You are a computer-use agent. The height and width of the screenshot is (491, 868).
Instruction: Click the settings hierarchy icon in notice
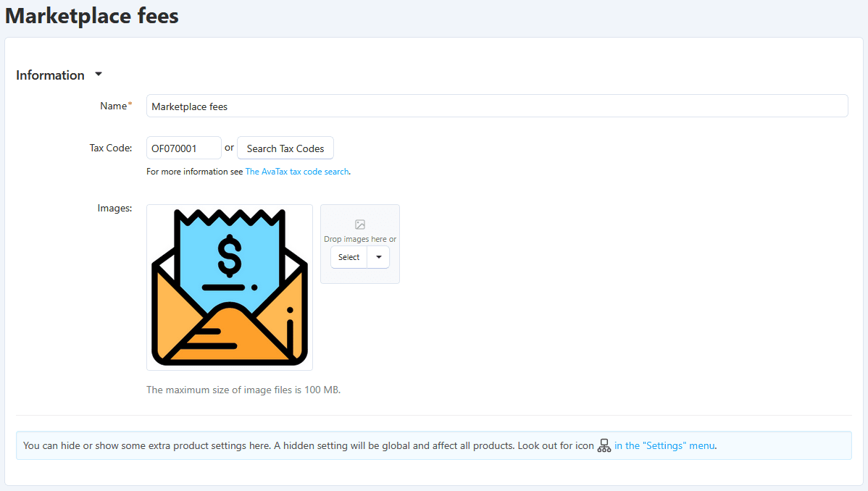pyautogui.click(x=604, y=445)
